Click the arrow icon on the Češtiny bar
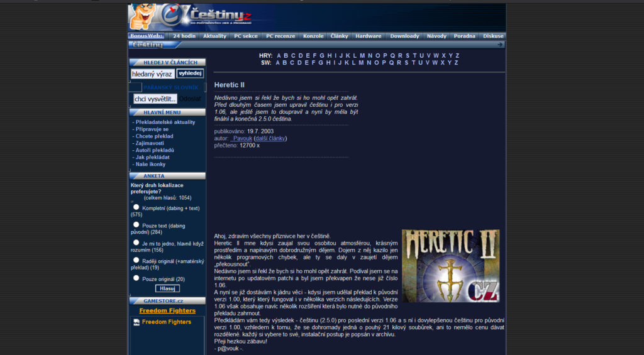The width and height of the screenshot is (644, 355). pos(500,45)
